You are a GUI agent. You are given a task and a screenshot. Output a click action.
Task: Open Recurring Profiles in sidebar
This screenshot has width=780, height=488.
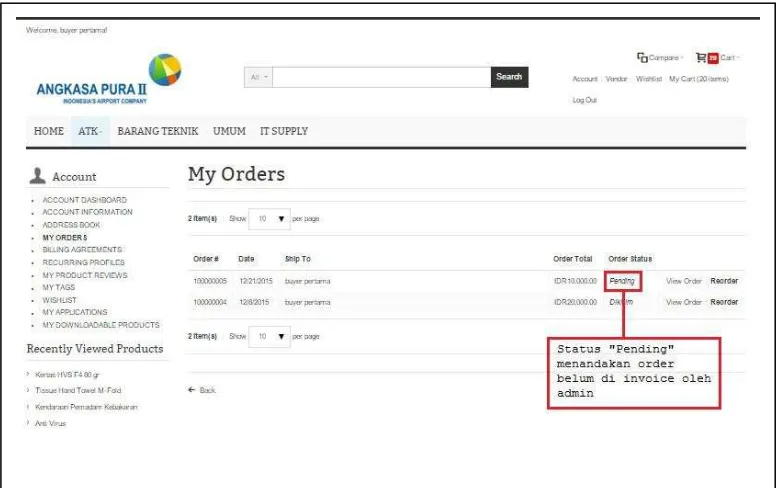click(84, 263)
